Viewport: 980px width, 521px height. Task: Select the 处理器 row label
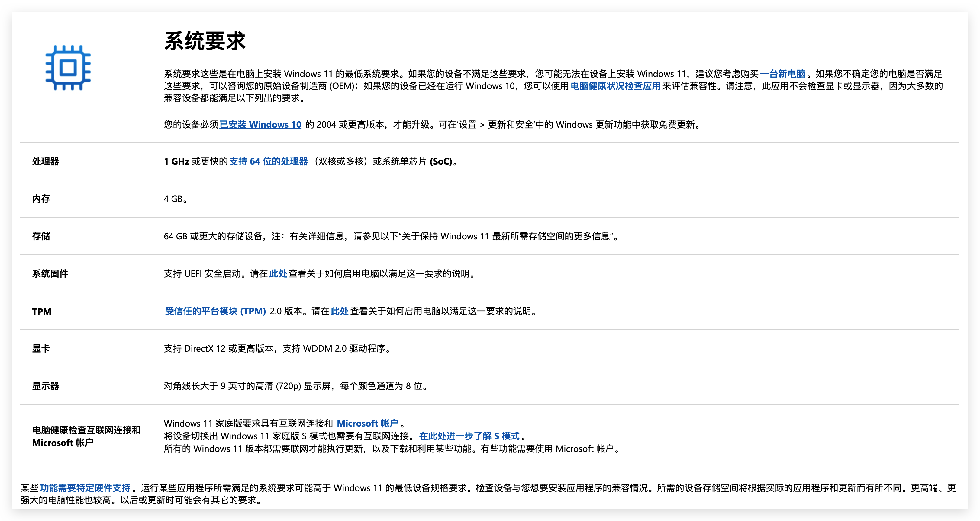46,161
